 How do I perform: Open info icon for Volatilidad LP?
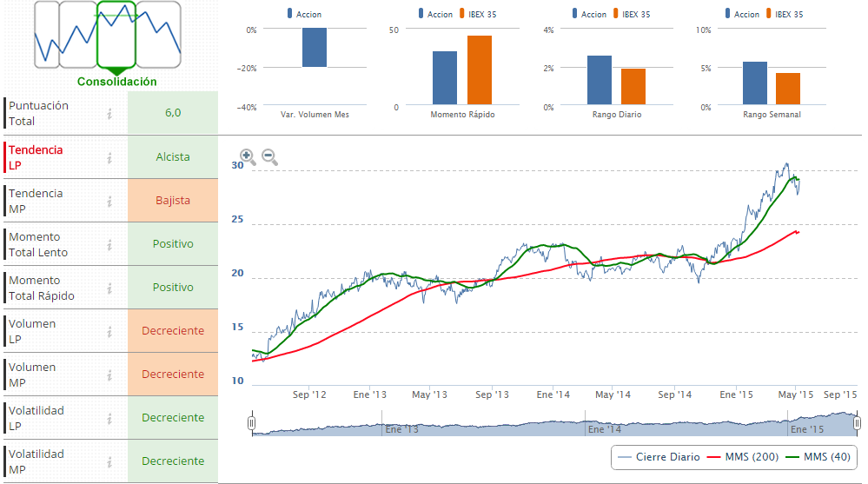109,419
